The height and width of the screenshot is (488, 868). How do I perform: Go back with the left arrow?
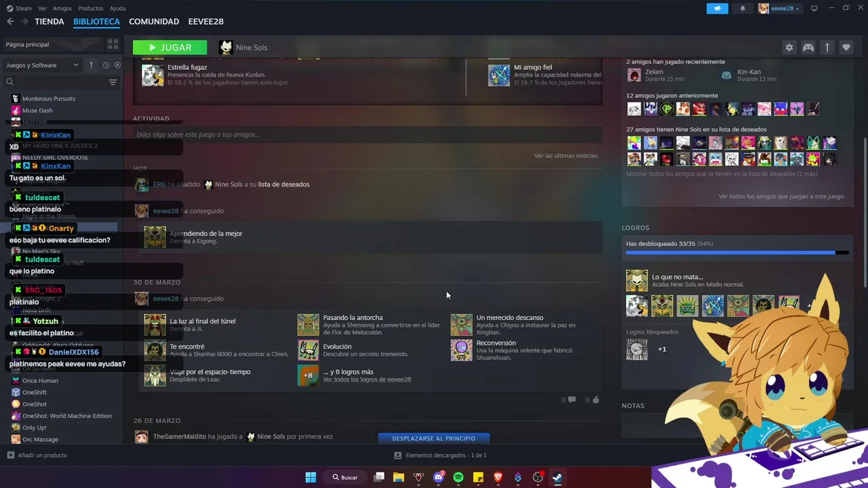(x=10, y=22)
